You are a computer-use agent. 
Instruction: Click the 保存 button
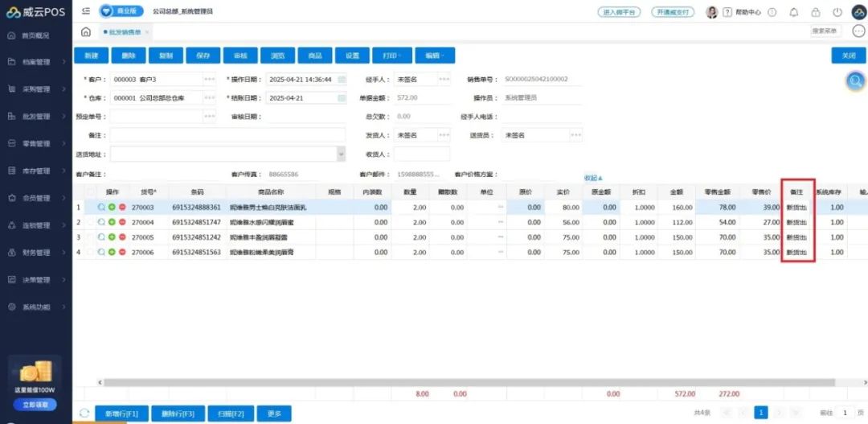coord(203,56)
